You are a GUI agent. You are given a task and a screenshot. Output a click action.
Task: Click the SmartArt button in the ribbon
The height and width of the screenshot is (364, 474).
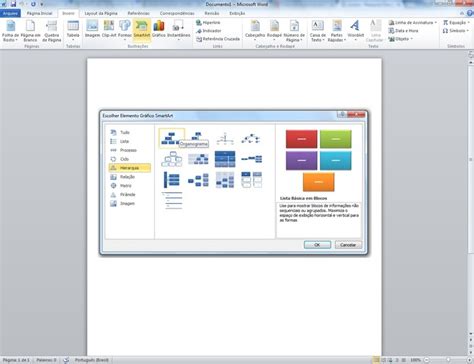142,29
